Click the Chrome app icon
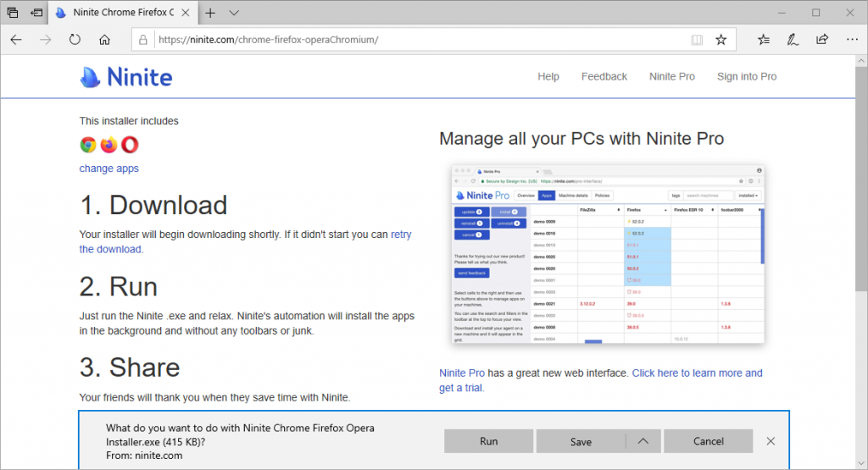Viewport: 868px width, 470px height. [87, 145]
